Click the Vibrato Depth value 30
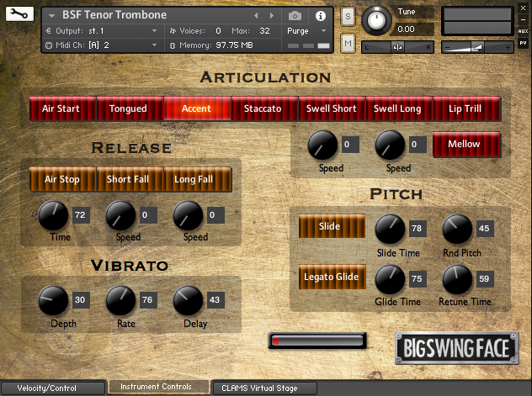The image size is (532, 396). coord(81,300)
